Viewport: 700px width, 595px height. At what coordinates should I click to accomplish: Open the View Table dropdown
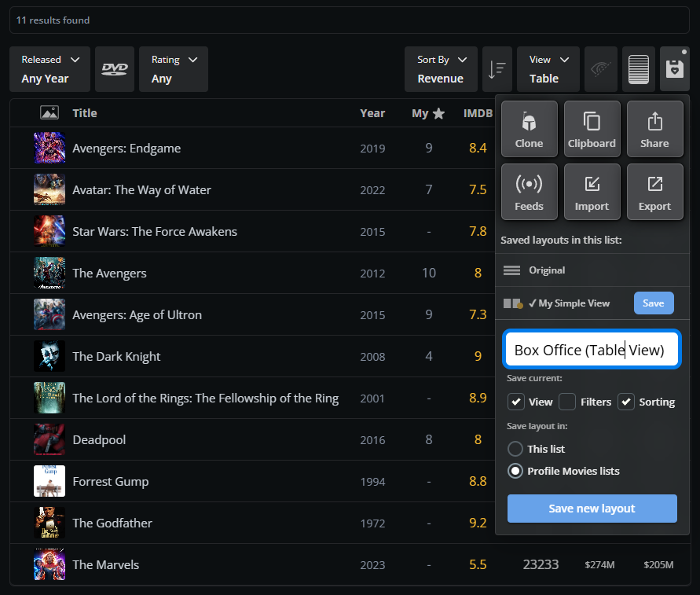(548, 69)
